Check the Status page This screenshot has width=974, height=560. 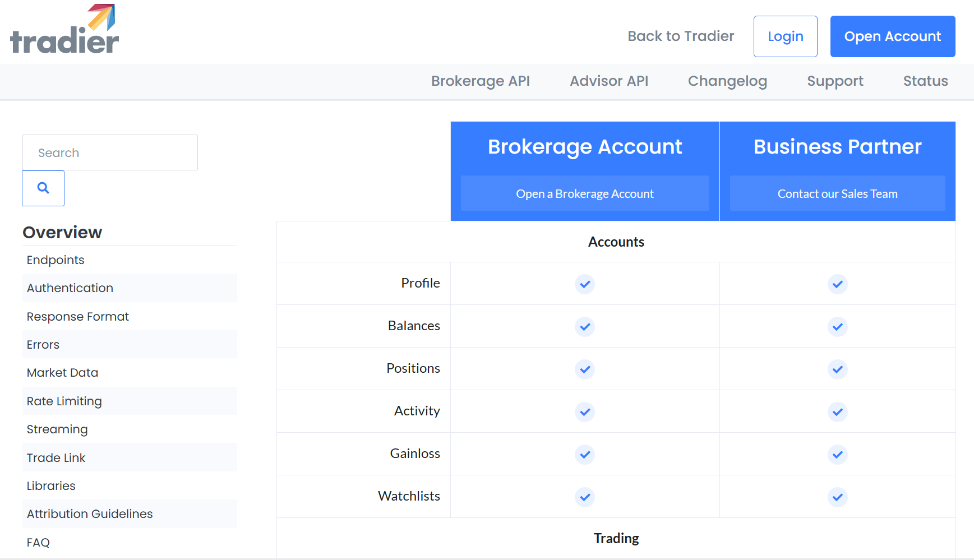925,81
